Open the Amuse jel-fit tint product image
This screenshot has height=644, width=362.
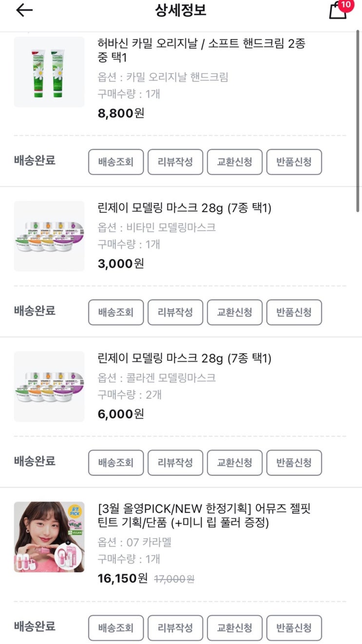click(x=49, y=537)
